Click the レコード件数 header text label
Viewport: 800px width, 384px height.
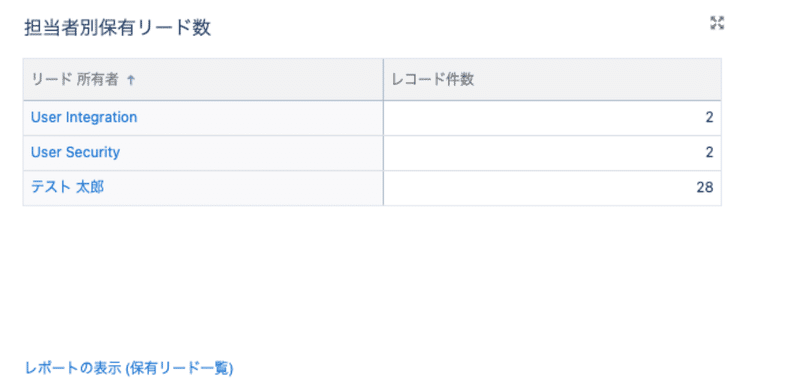tap(433, 80)
